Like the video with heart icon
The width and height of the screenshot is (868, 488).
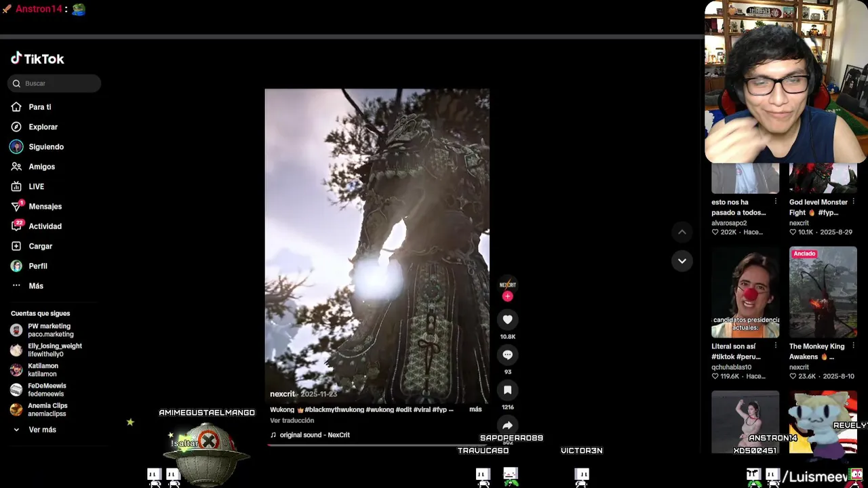[x=507, y=319]
